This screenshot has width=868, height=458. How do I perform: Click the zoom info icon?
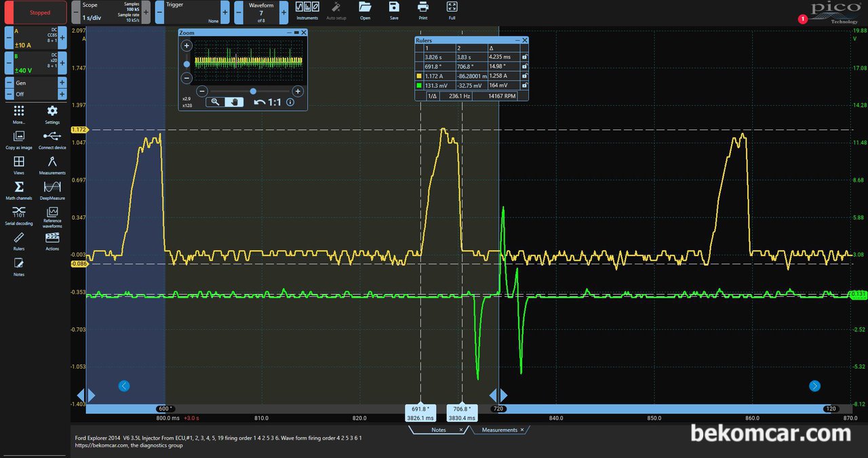[290, 102]
